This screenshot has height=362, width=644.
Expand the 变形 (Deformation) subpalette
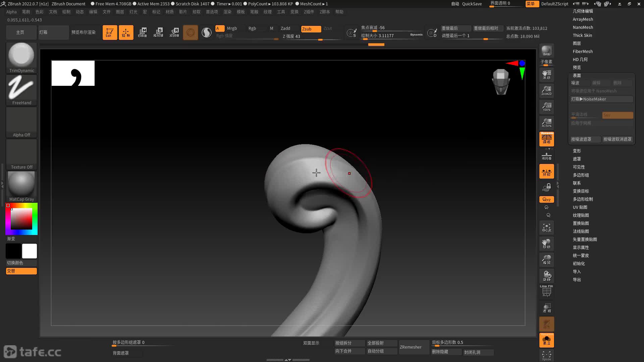tap(577, 151)
